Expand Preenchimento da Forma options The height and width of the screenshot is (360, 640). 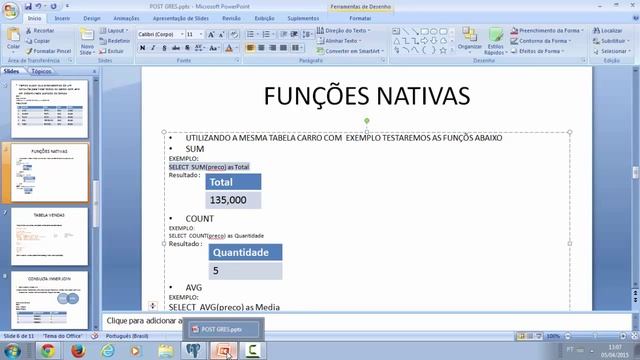coord(547,31)
